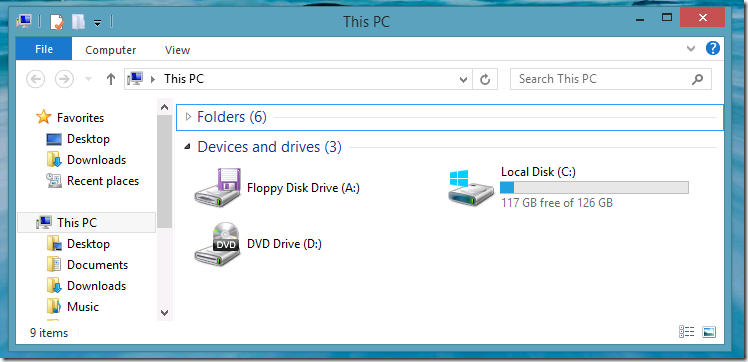Click the 9 items status bar text
The image size is (748, 362).
pyautogui.click(x=49, y=333)
